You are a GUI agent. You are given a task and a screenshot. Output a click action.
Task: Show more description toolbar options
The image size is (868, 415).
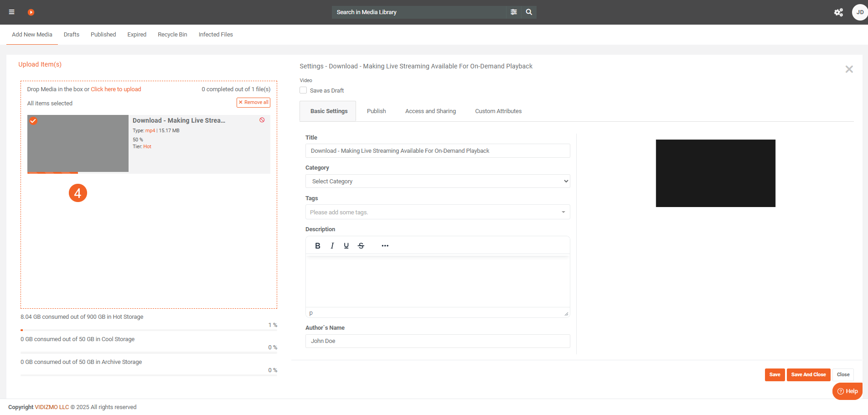(x=385, y=246)
